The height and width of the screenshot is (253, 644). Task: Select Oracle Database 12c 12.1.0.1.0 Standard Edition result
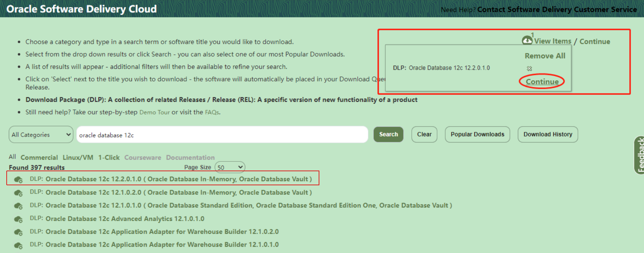(x=249, y=205)
